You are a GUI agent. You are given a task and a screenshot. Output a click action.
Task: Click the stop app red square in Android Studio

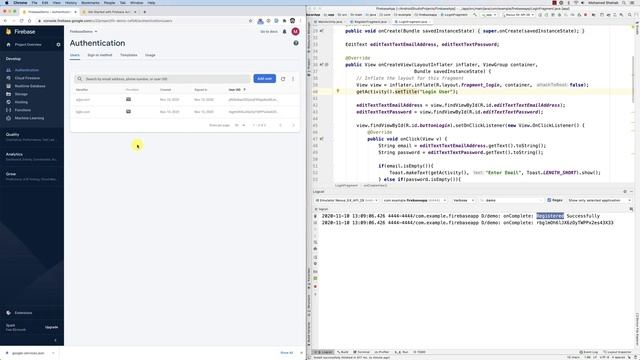tap(586, 15)
